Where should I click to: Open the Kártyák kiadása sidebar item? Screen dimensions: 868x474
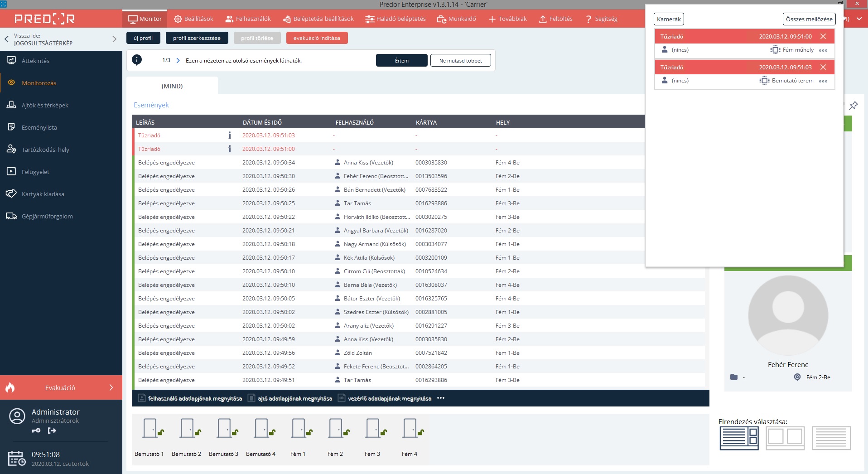point(43,194)
